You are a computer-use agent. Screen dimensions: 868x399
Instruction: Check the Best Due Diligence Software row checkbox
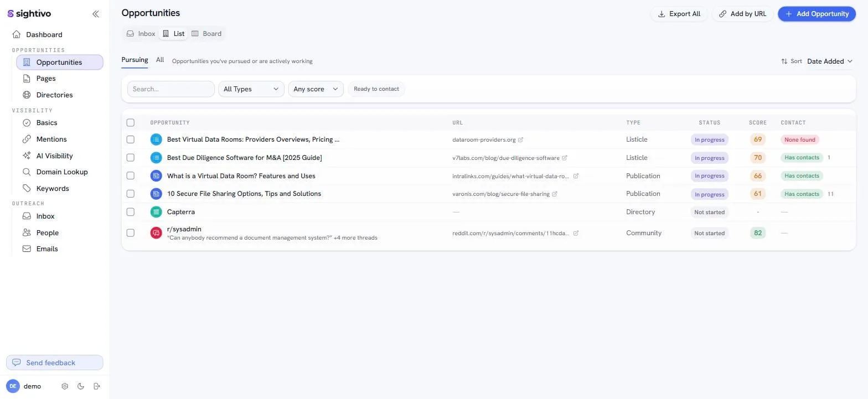point(131,158)
